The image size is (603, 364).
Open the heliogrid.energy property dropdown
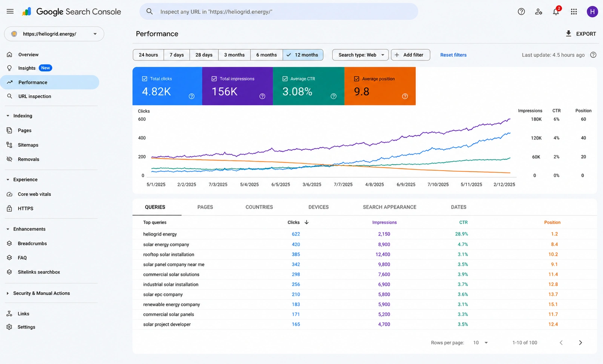click(x=54, y=34)
